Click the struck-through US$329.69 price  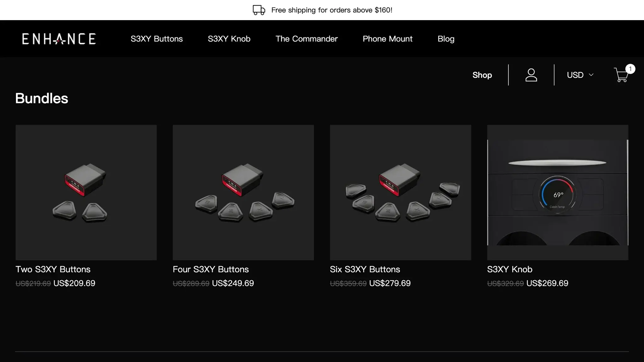pos(505,284)
